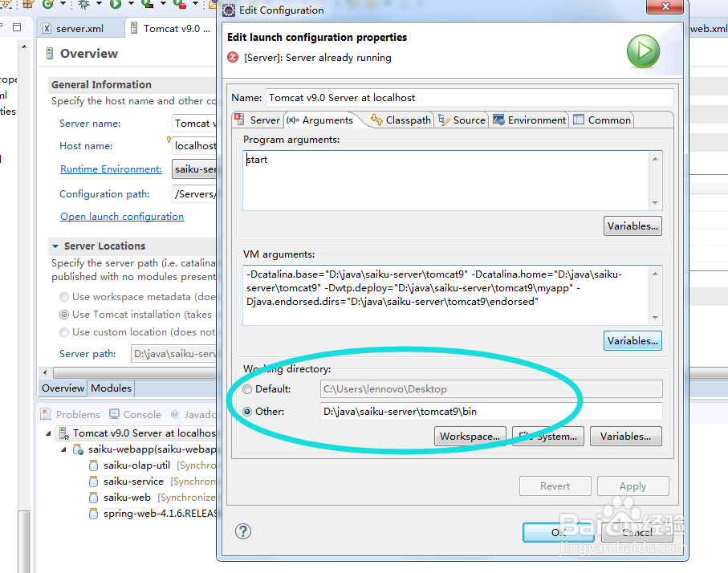This screenshot has height=573, width=728.
Task: Click Variables button under VM arguments
Action: point(632,341)
